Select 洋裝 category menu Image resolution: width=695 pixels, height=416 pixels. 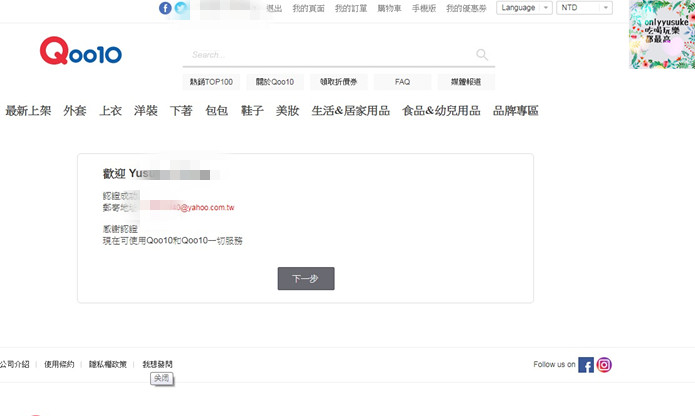point(146,111)
